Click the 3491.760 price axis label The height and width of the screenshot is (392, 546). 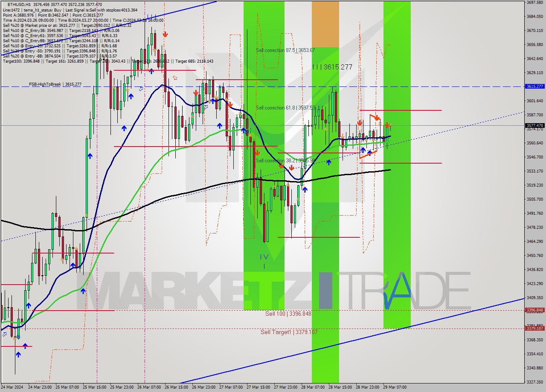coord(534,213)
